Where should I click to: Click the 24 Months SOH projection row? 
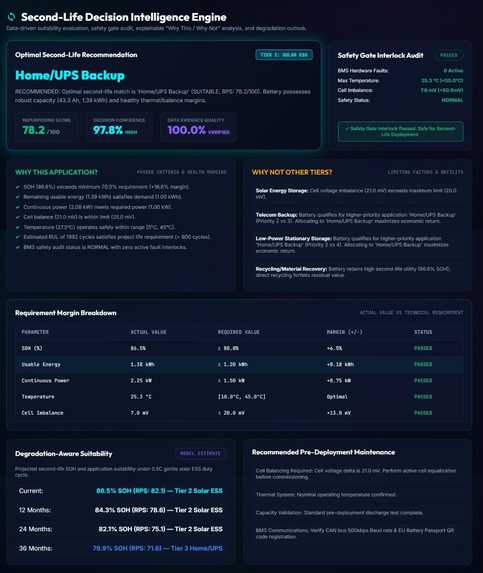tap(121, 529)
